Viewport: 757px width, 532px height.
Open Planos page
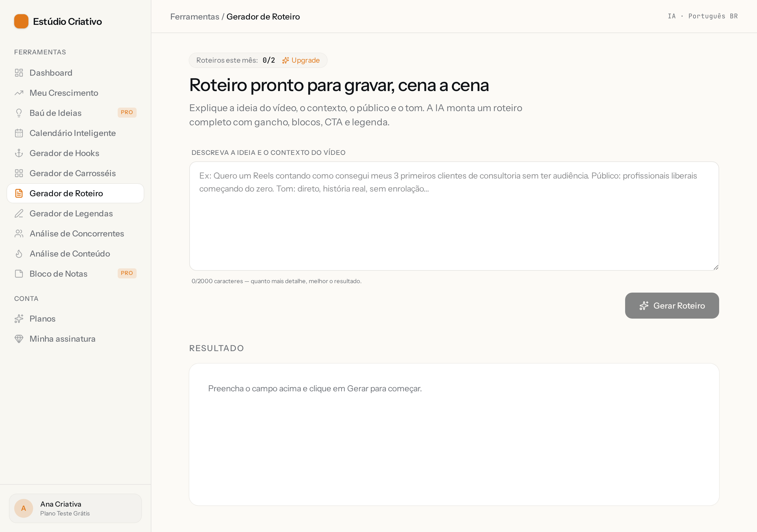75,319
